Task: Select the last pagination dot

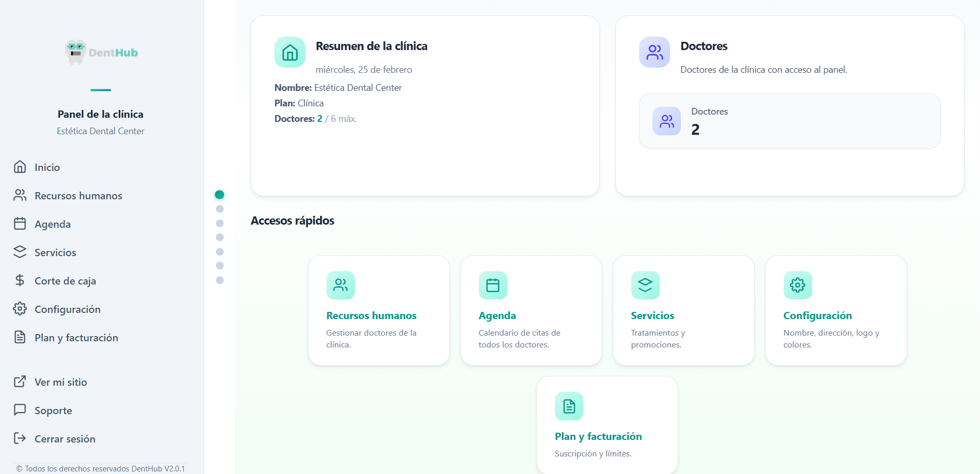Action: click(x=220, y=280)
